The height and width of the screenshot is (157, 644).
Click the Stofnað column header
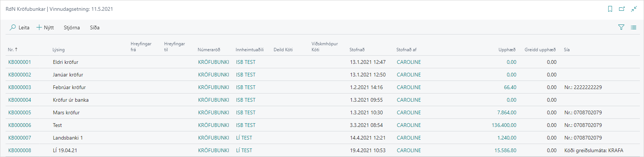(357, 49)
